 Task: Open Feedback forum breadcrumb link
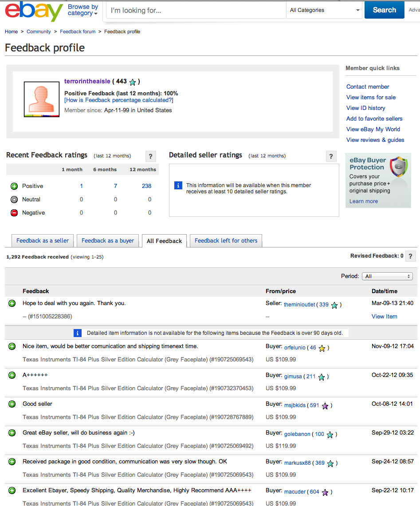(x=78, y=31)
